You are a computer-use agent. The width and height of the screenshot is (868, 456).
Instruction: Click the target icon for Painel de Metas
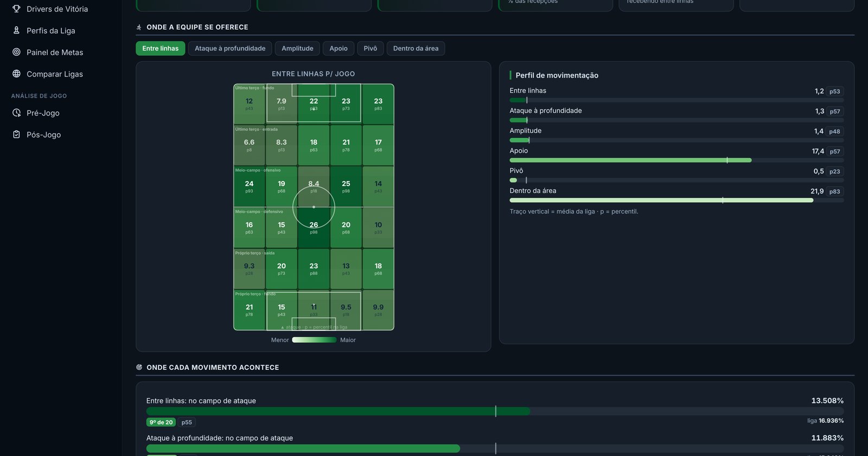pyautogui.click(x=16, y=52)
